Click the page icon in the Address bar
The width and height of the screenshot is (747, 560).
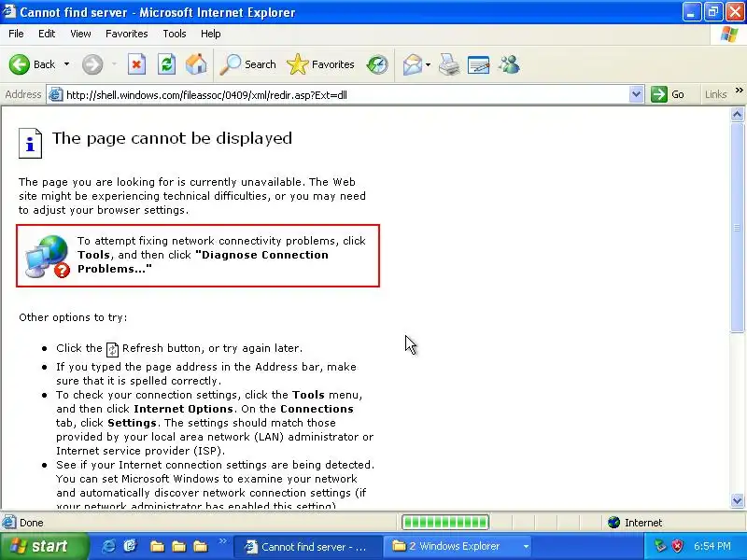point(56,94)
